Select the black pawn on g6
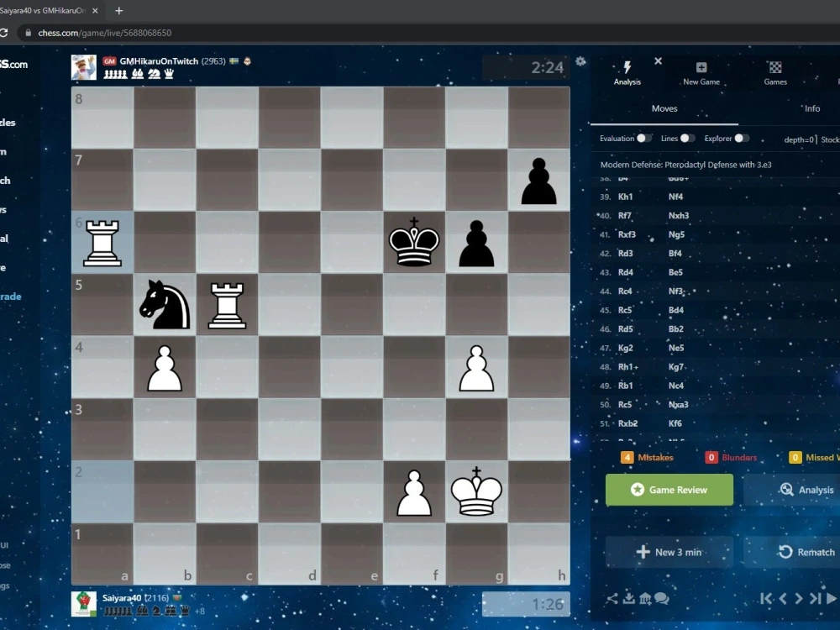Viewport: 840px width, 630px height. click(476, 243)
